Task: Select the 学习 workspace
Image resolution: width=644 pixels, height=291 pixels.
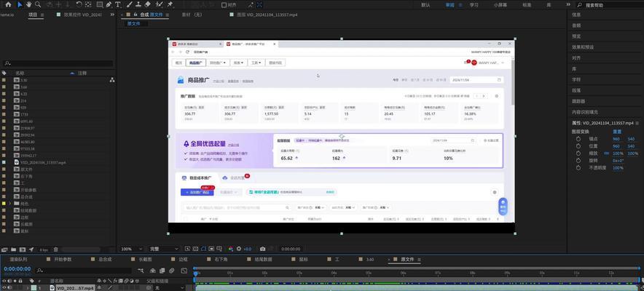Action: click(x=474, y=5)
